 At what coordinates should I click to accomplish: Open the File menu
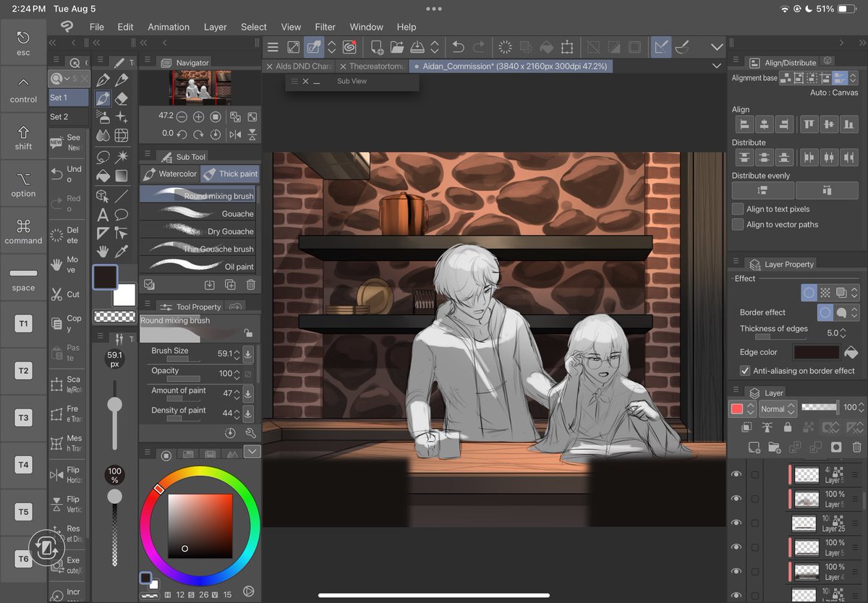tap(97, 27)
